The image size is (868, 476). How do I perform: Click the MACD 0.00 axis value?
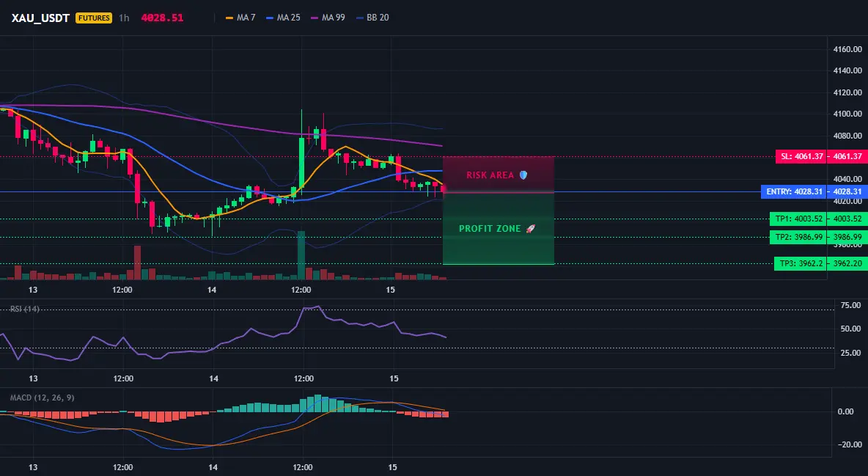pos(845,411)
